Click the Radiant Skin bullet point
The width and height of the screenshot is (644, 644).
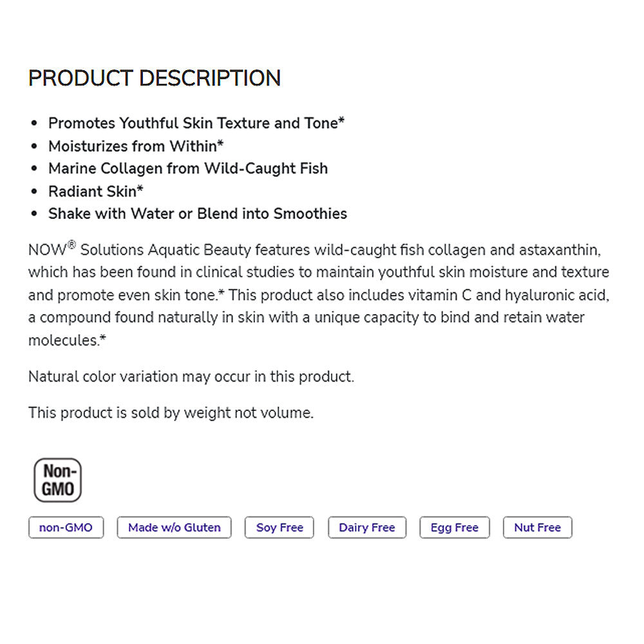tap(96, 191)
